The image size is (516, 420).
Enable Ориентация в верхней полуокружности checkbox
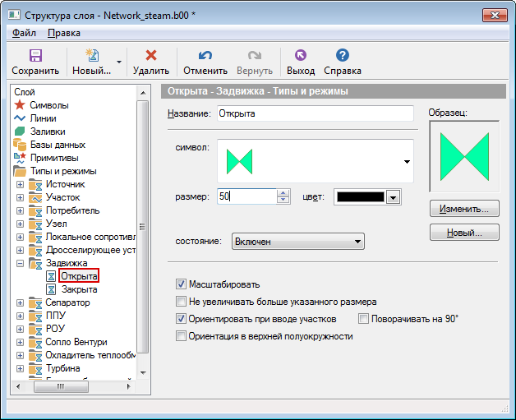point(182,336)
